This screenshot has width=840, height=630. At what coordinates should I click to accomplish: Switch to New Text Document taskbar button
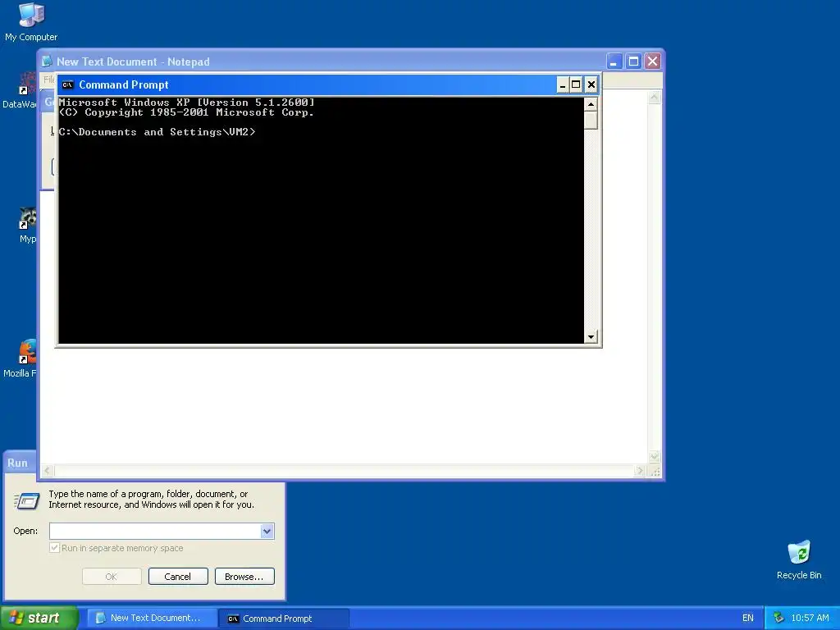152,618
